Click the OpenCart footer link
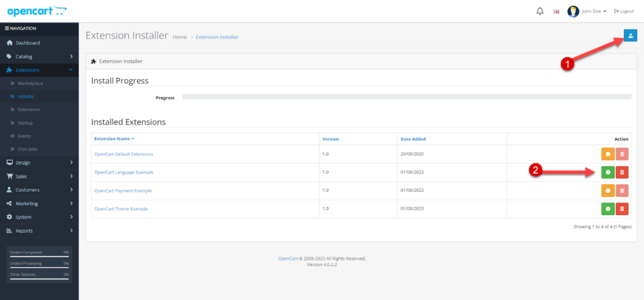 (288, 259)
